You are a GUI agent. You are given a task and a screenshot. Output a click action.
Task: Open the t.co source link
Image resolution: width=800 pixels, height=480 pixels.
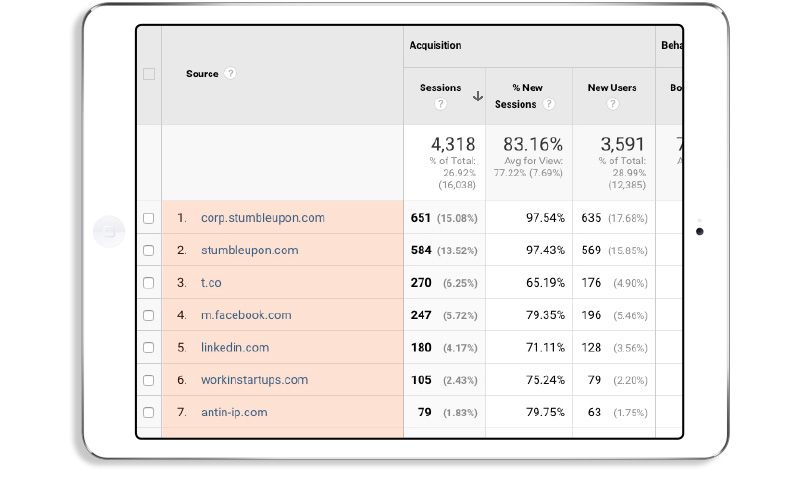pyautogui.click(x=211, y=283)
